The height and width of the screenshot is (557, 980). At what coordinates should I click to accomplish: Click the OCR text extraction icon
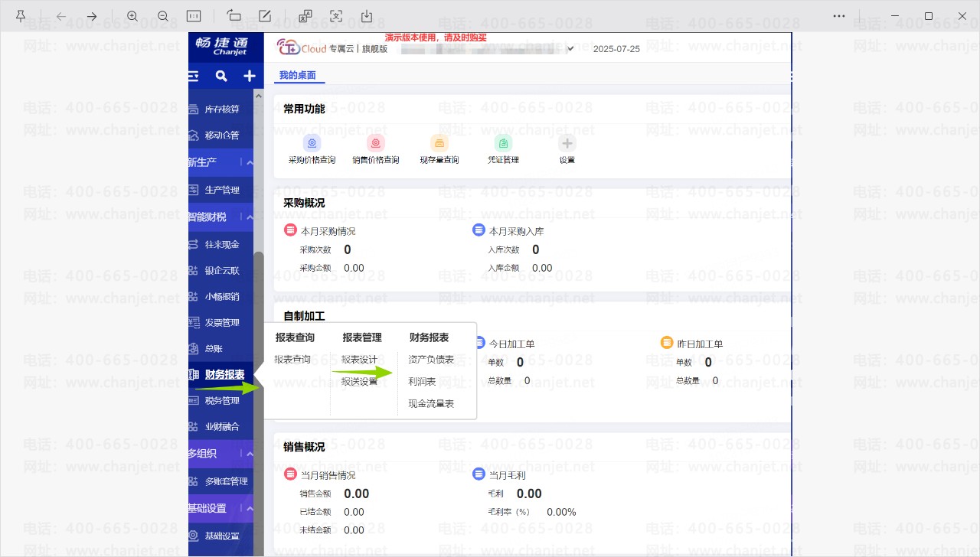[x=336, y=16]
